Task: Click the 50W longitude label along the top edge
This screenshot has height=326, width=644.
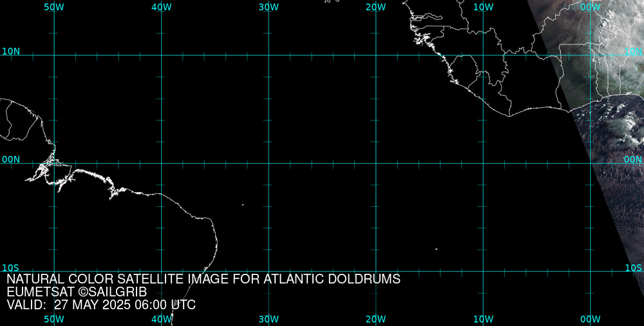Action: [54, 7]
